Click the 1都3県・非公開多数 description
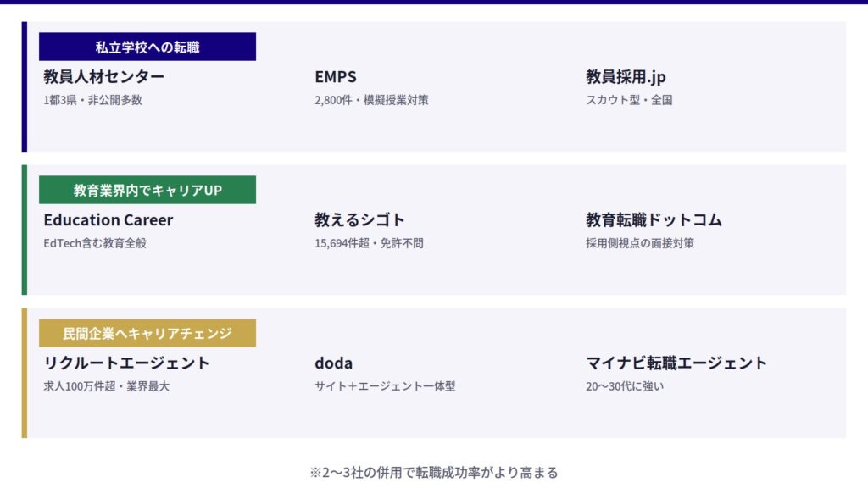The height and width of the screenshot is (488, 868). pos(92,100)
